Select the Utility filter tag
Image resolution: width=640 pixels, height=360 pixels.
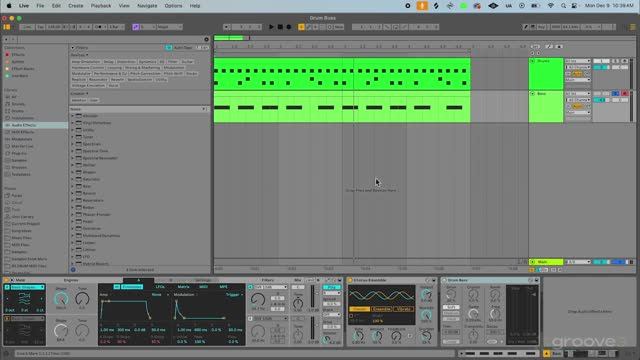click(x=161, y=80)
